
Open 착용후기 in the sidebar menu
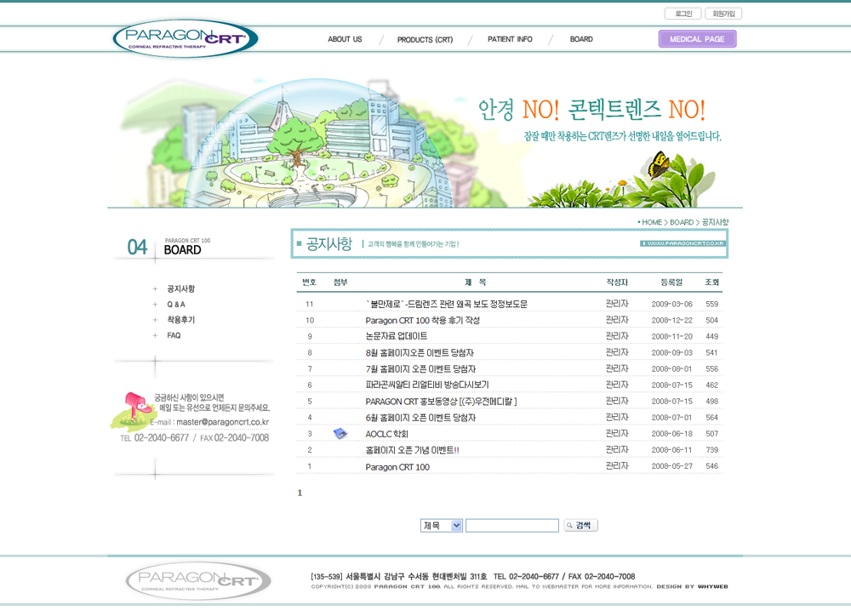click(x=180, y=320)
